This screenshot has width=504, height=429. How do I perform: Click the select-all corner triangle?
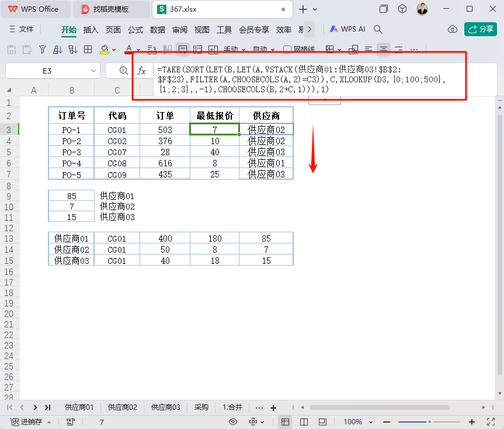(9, 90)
